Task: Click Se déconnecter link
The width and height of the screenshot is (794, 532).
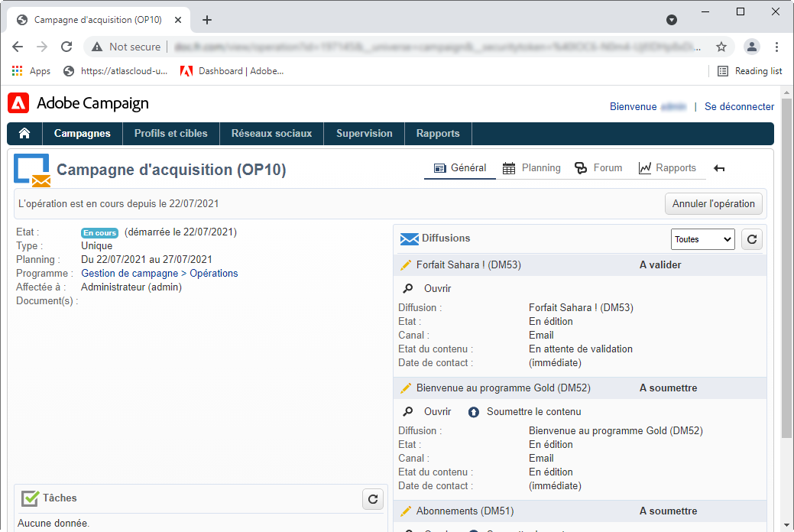Action: tap(739, 106)
